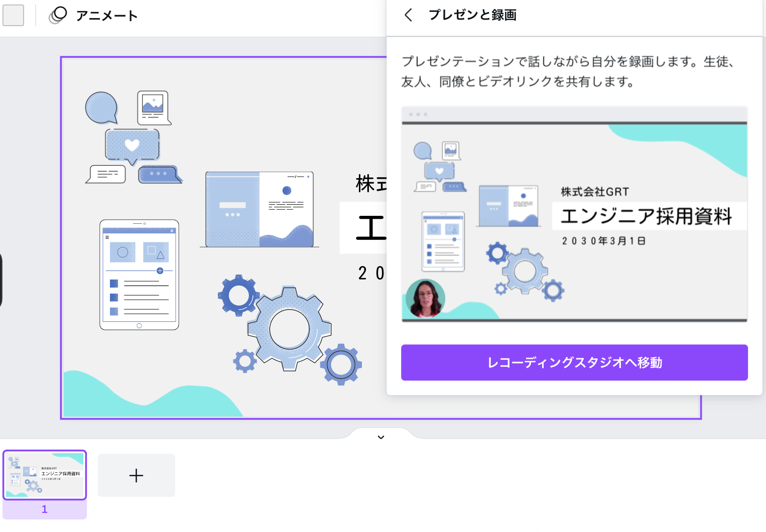766x532 pixels.
Task: Click the プレゼンと録画 panel title
Action: [472, 15]
